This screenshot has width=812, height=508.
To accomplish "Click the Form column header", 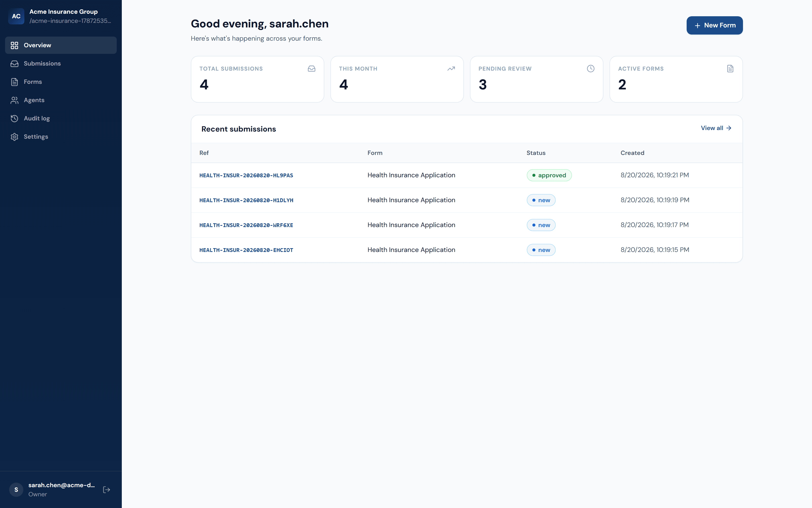I will point(375,153).
